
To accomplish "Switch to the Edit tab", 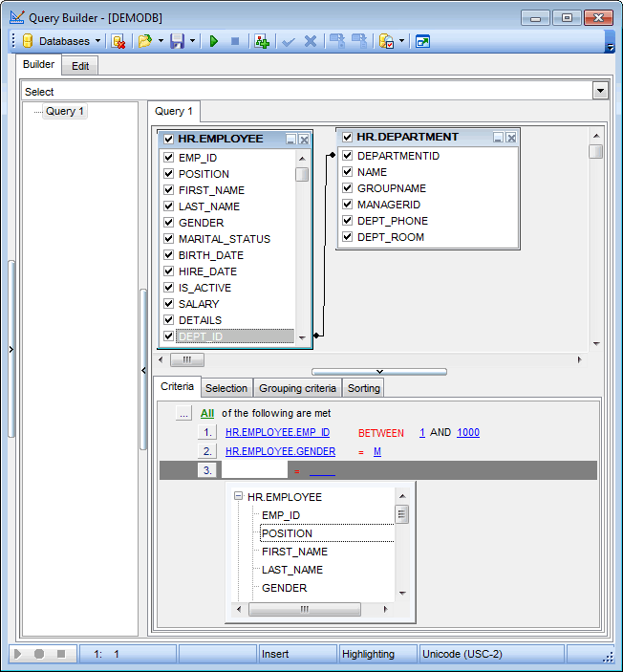I will tap(80, 66).
